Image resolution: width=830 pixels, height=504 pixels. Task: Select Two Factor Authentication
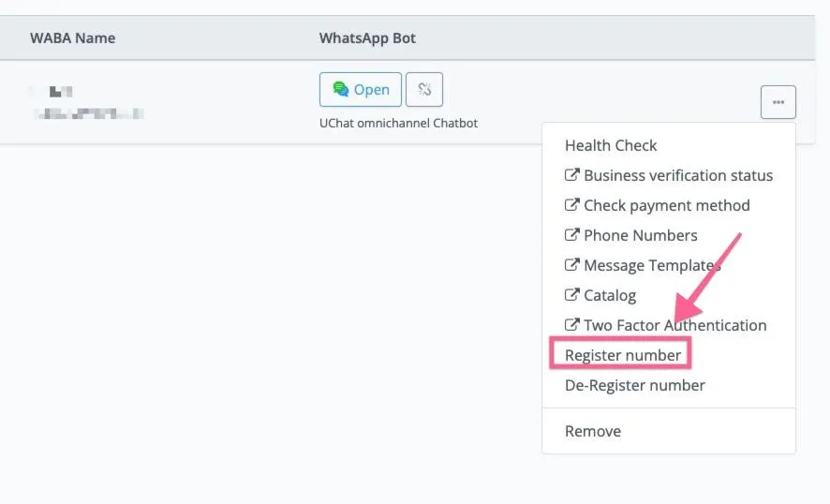(665, 325)
